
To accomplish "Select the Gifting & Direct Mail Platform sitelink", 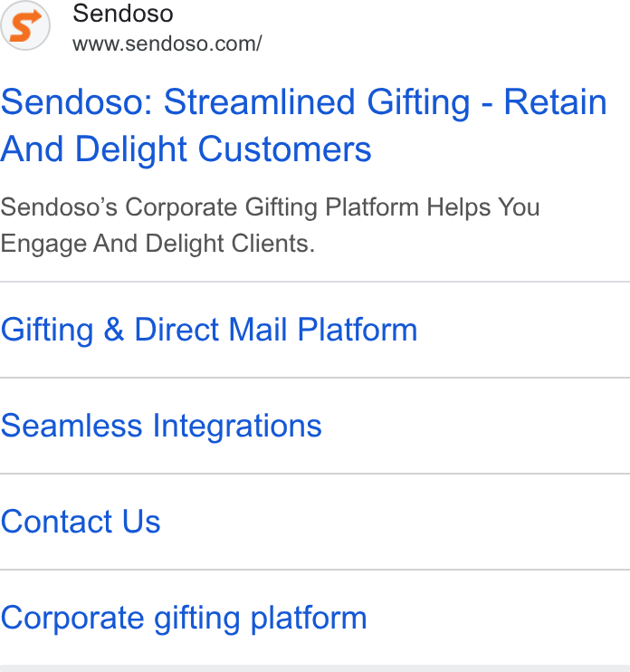I will tap(209, 330).
